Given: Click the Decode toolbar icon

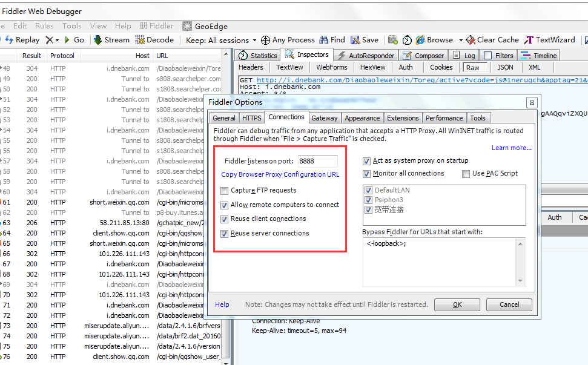Looking at the screenshot, I should pos(140,40).
